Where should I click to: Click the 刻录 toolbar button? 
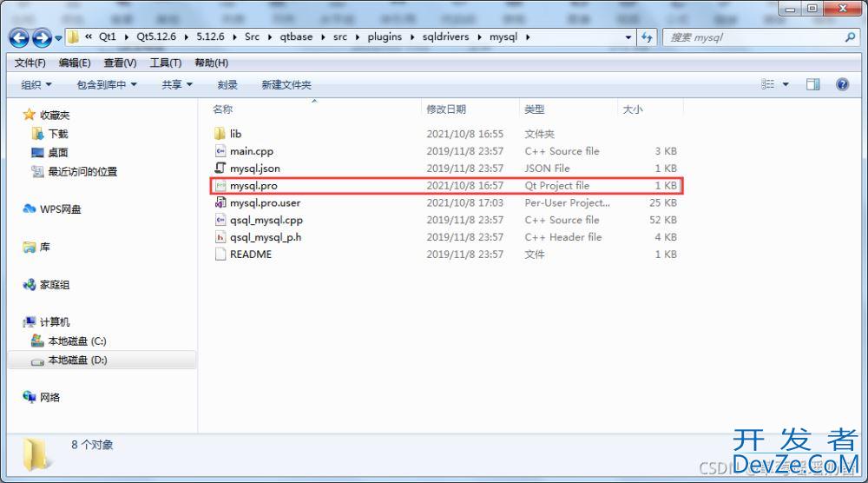[x=227, y=85]
